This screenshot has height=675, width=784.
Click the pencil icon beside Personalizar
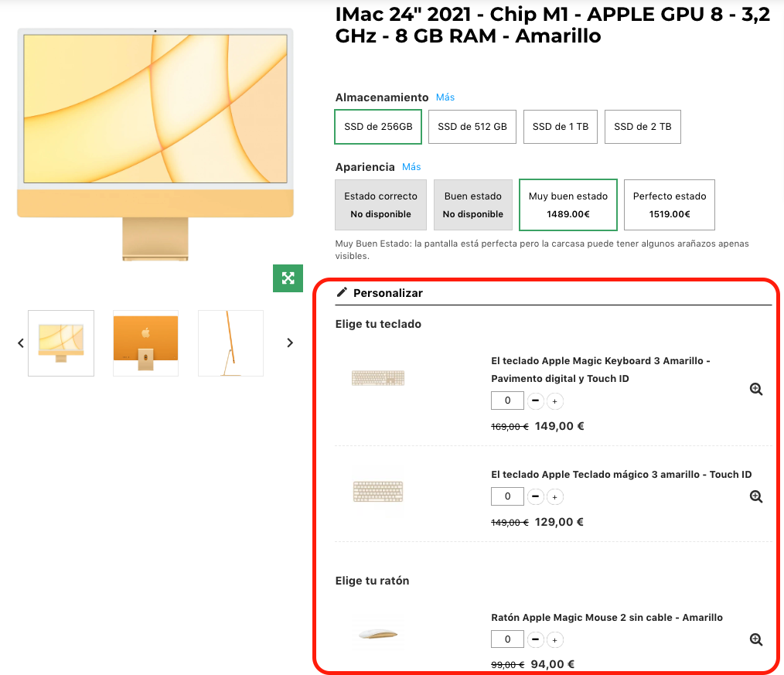click(x=342, y=292)
